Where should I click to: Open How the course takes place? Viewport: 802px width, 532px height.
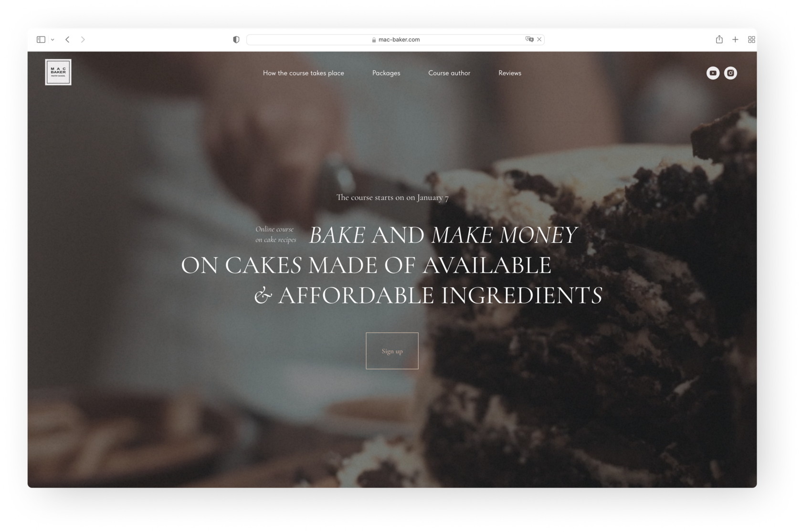click(x=303, y=73)
